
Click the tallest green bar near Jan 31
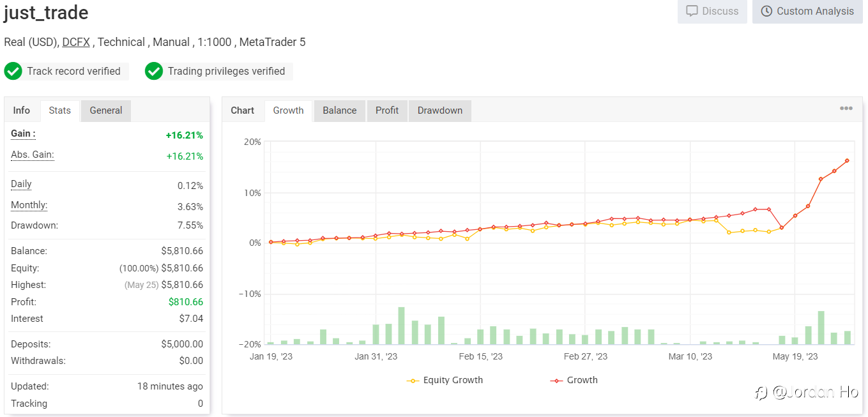pos(402,326)
